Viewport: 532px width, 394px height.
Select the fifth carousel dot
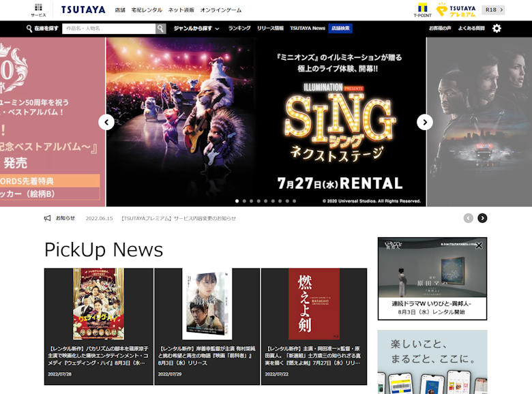click(266, 201)
